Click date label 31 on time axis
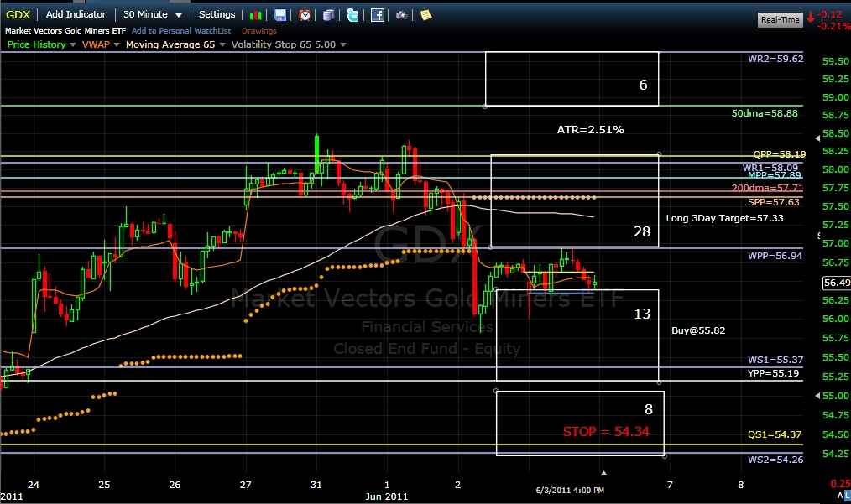The image size is (851, 504). pos(316,485)
